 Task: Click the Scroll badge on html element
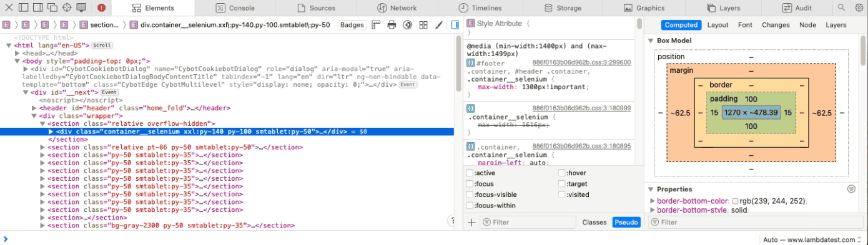(102, 46)
